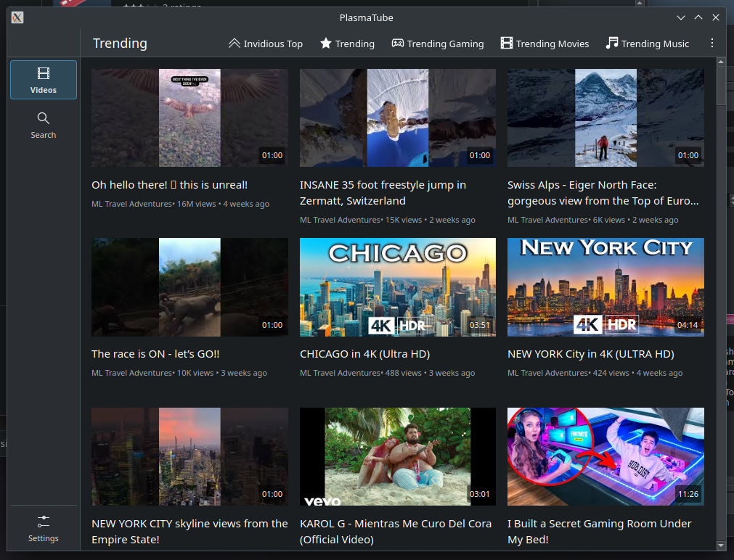Click title 'NEW YORK CITY skyline views'
This screenshot has height=560, width=734.
189,532
